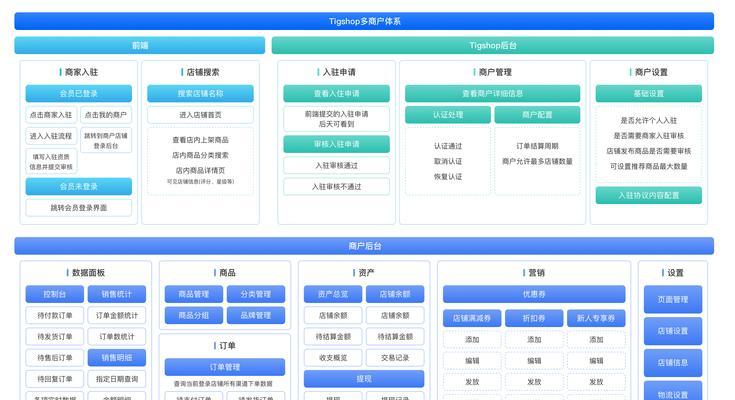Select the 待售后订单 box
The width and height of the screenshot is (735, 400).
coord(55,358)
